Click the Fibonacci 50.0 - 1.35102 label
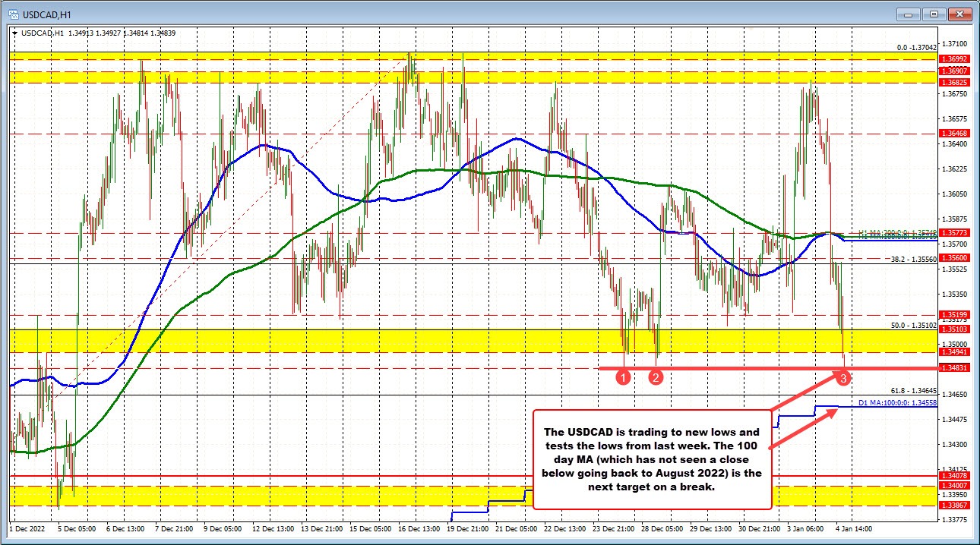This screenshot has height=545, width=980. point(915,325)
